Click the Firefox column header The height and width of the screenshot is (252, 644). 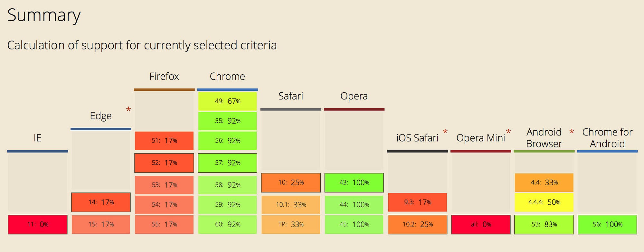pos(164,76)
